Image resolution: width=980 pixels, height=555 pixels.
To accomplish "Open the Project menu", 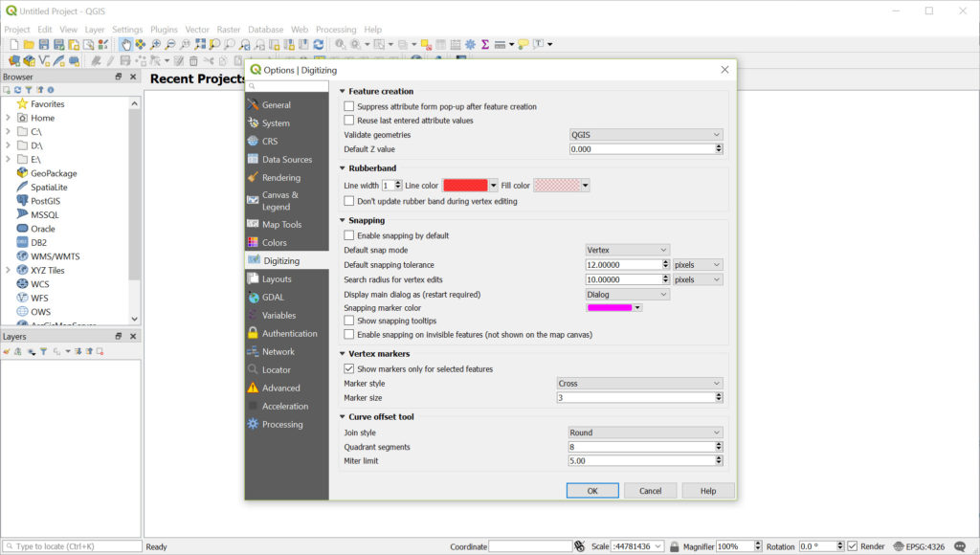I will (x=17, y=30).
